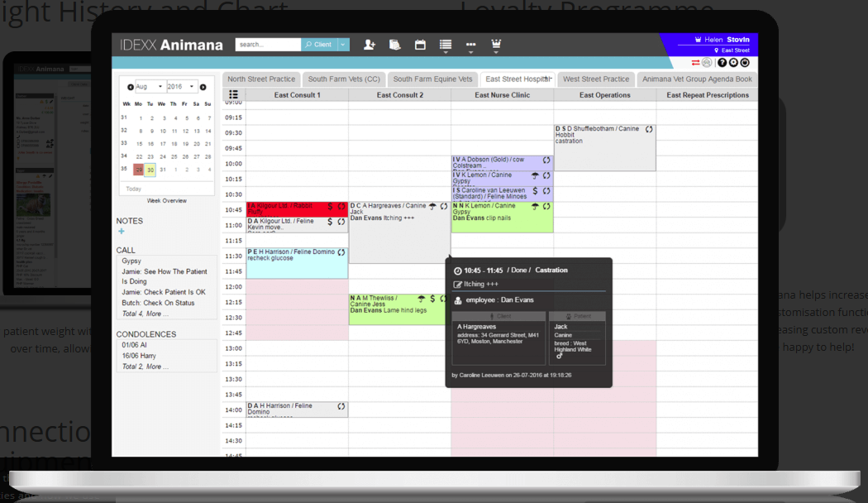Click the red switch arrows icon
Viewport: 868px width, 503px height.
click(x=695, y=63)
